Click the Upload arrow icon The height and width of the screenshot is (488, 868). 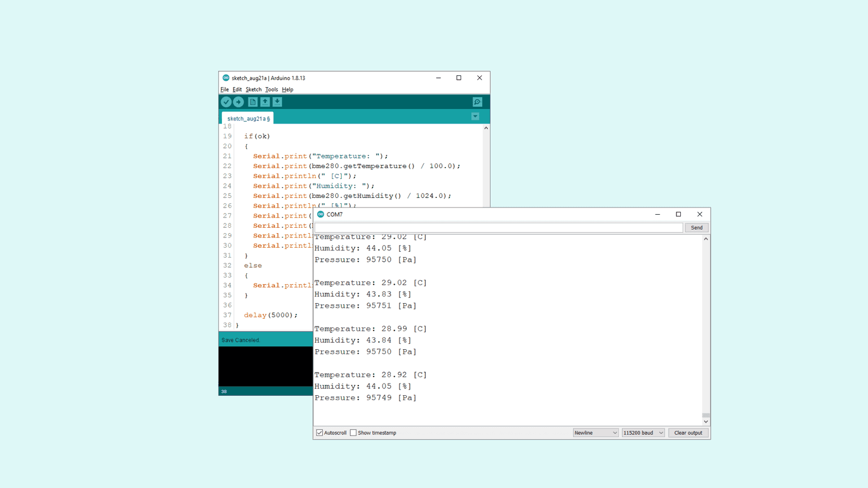239,101
